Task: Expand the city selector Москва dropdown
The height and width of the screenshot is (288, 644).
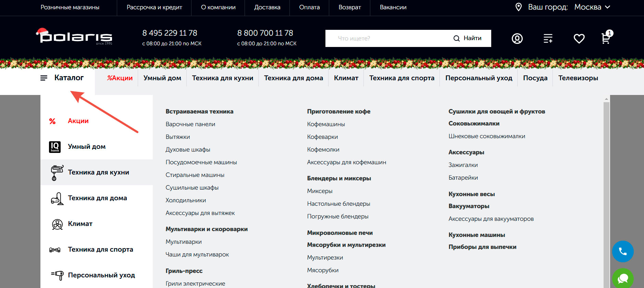Action: (592, 7)
